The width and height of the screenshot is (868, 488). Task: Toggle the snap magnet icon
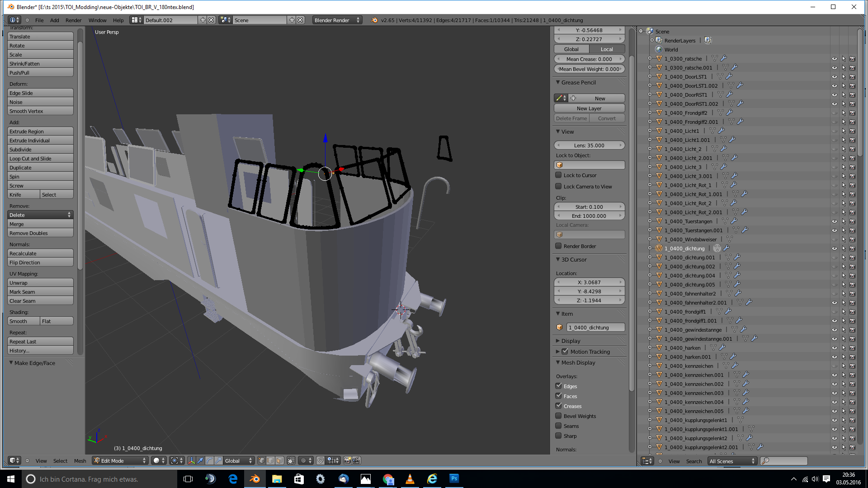point(321,460)
